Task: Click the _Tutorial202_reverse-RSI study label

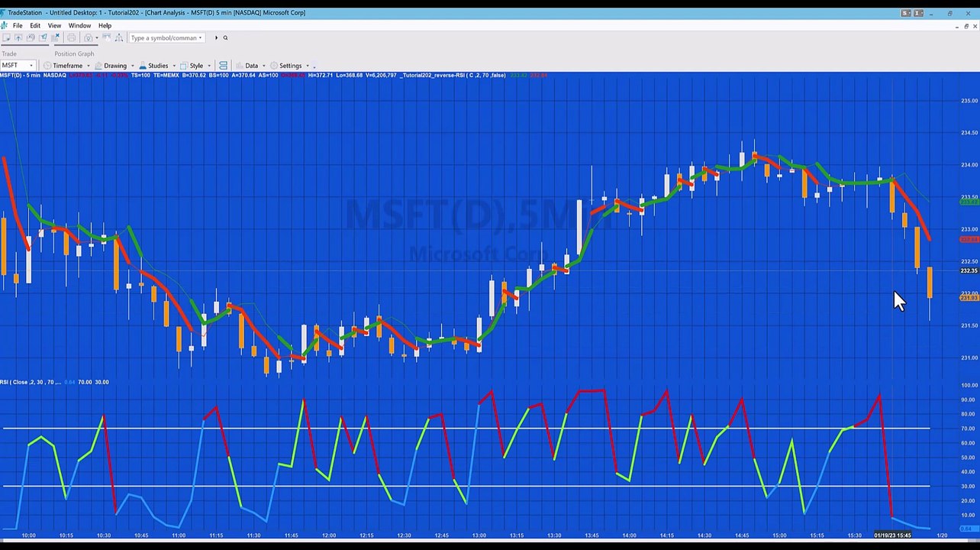Action: point(453,75)
